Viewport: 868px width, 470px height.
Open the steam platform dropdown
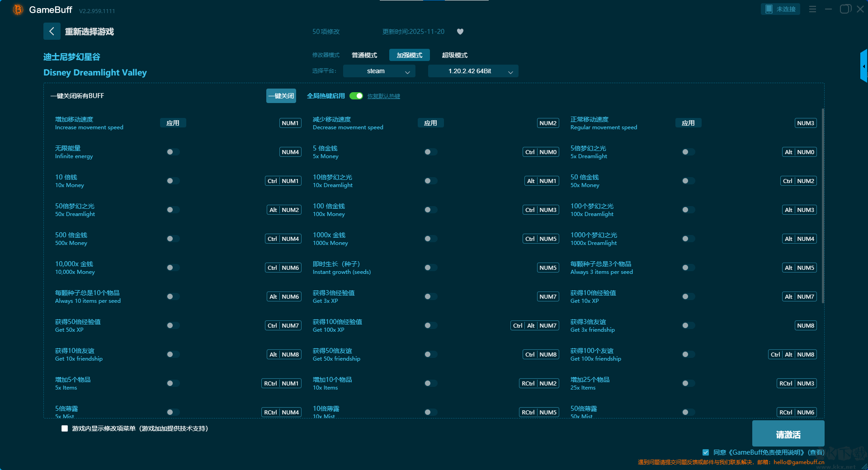[x=379, y=71]
